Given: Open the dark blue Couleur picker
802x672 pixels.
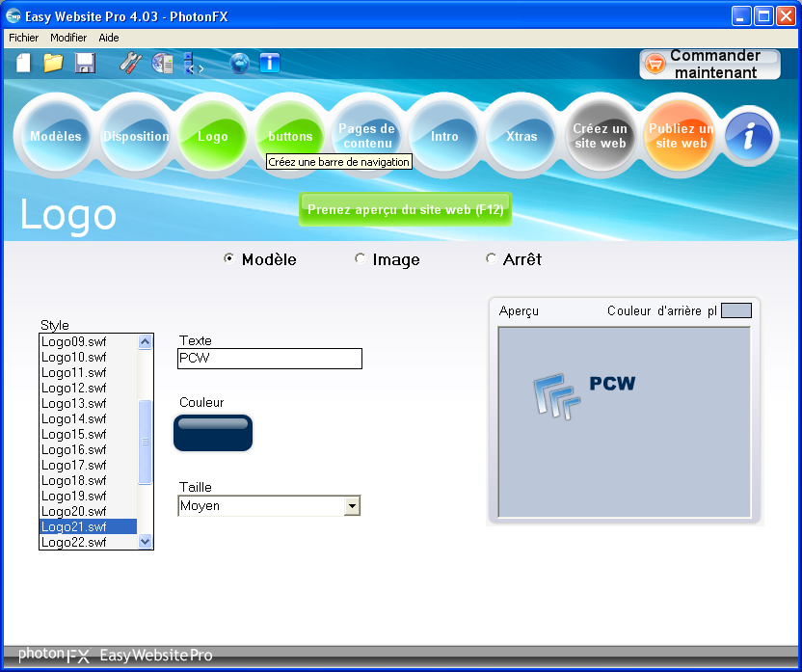Looking at the screenshot, I should [x=213, y=433].
